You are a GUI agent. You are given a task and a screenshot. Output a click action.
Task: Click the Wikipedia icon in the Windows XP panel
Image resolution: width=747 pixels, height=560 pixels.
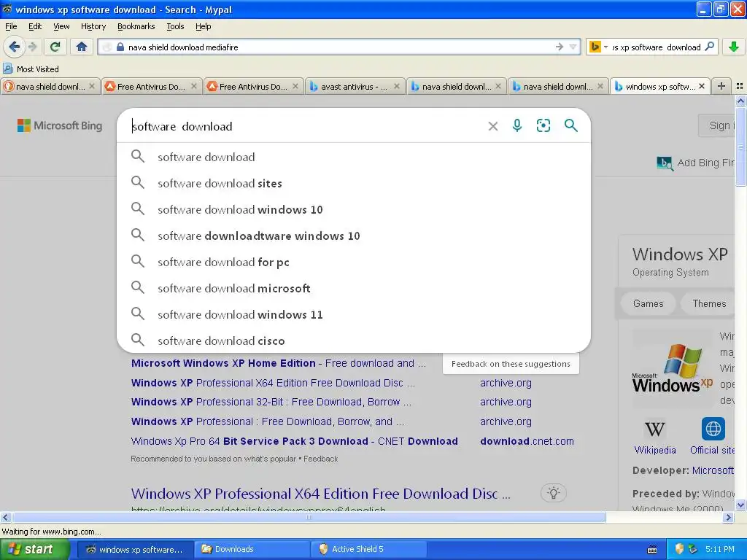point(655,429)
